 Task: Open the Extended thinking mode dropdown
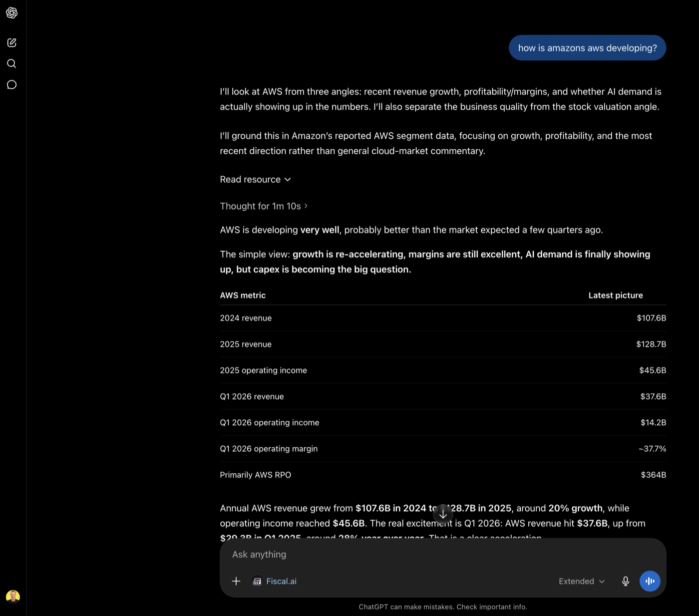582,581
